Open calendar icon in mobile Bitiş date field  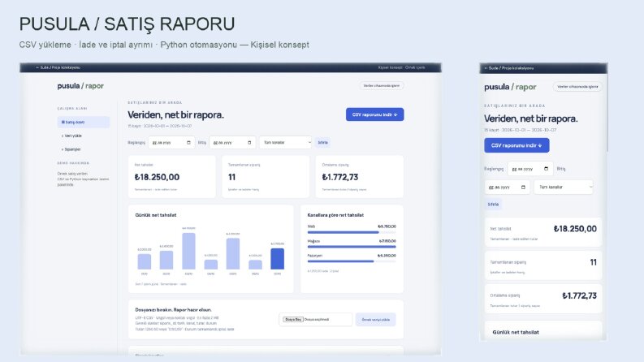pos(523,187)
